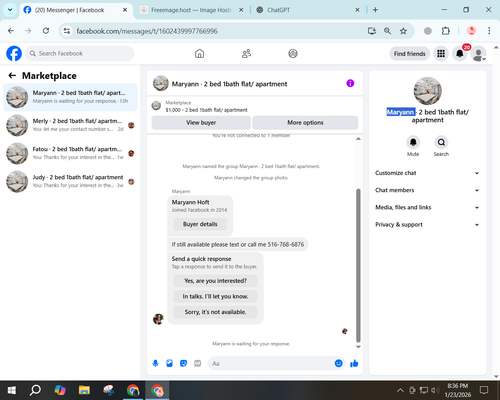Expand the Customize chat section
This screenshot has height=400, width=500.
click(427, 173)
